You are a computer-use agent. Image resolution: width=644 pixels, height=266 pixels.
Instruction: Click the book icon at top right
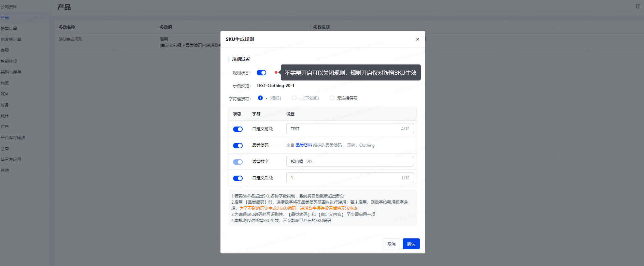point(638,6)
